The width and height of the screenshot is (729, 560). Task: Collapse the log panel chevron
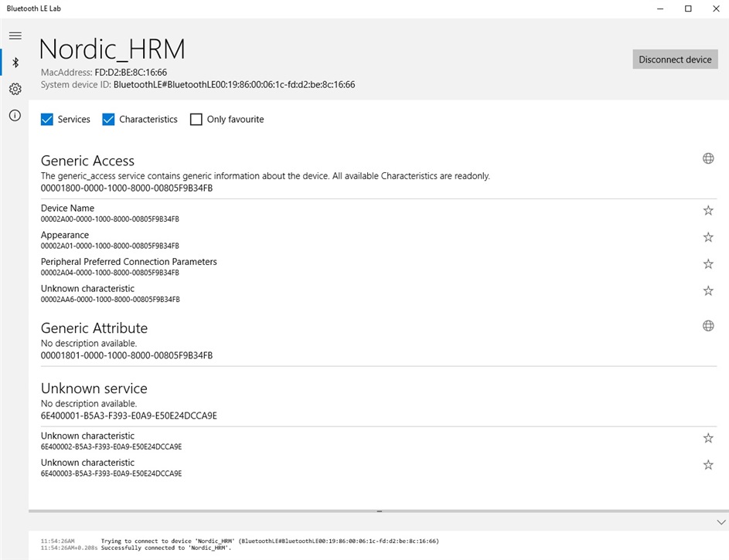tap(721, 522)
